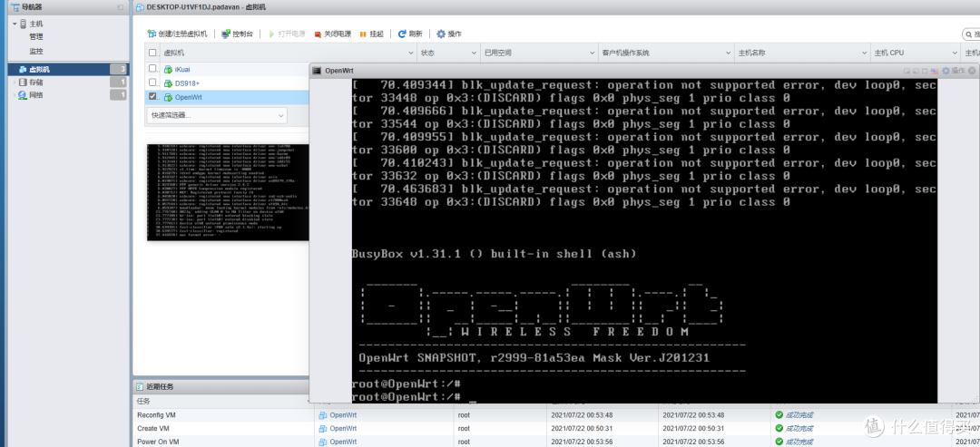Screen dimensions: 980x447
Task: Click the OpenWrt console preview thumbnail
Action: click(x=227, y=191)
